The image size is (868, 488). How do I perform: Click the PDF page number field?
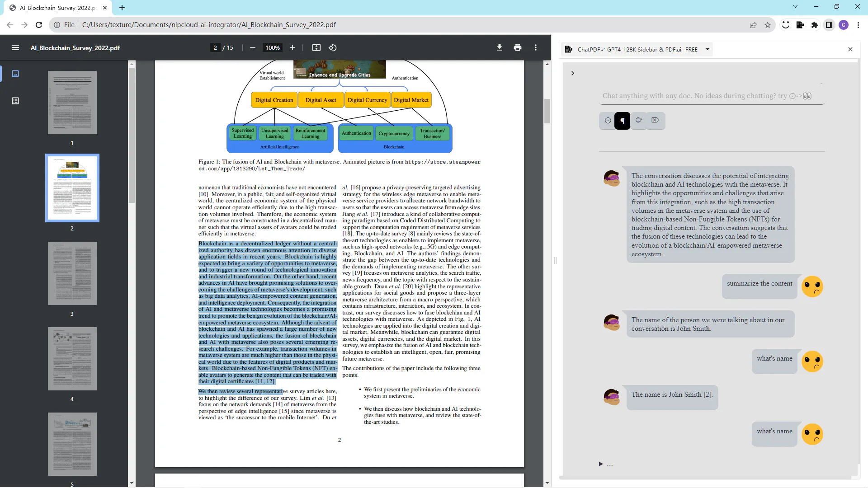coord(215,47)
